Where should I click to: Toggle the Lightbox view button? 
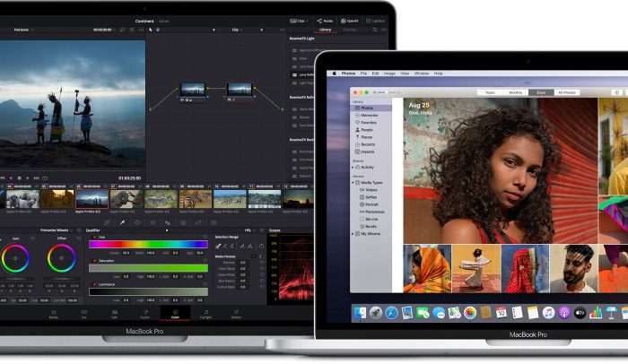375,21
